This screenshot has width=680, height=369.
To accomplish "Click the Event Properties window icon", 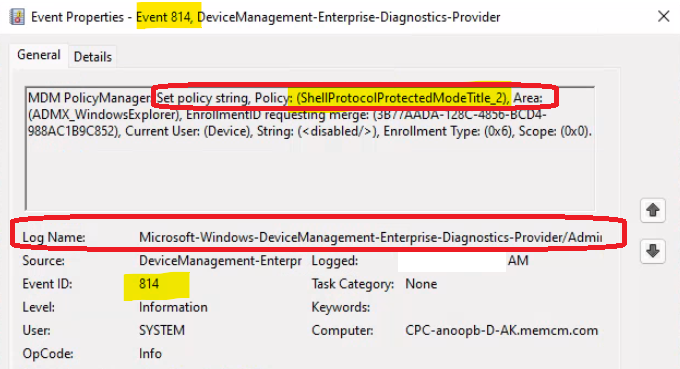I will click(x=16, y=17).
